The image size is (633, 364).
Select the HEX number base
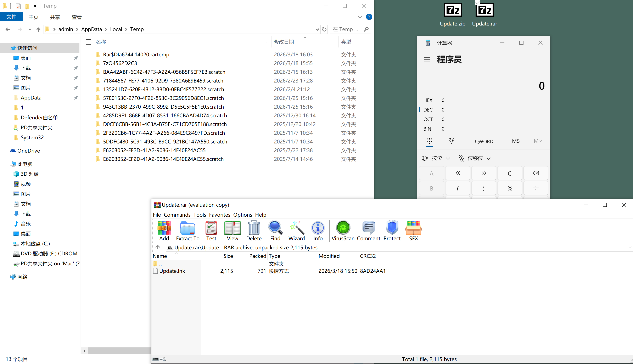click(428, 100)
